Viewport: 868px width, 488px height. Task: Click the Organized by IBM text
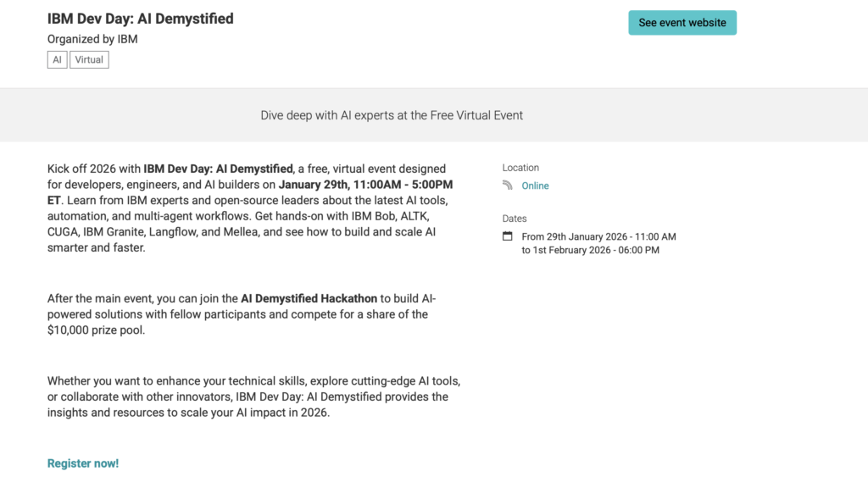click(92, 39)
